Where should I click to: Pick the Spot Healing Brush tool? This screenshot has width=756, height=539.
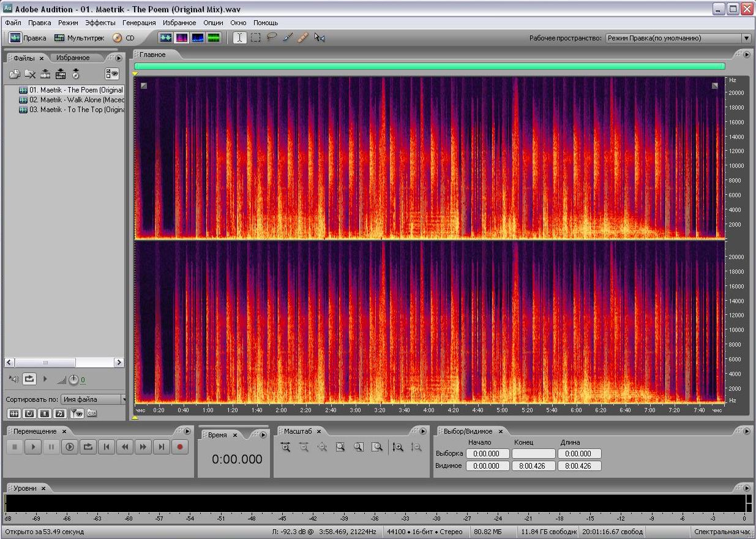[302, 38]
